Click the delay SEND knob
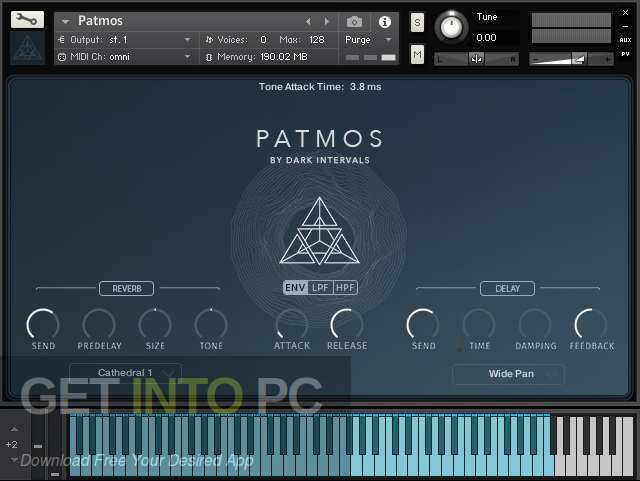 pos(423,325)
